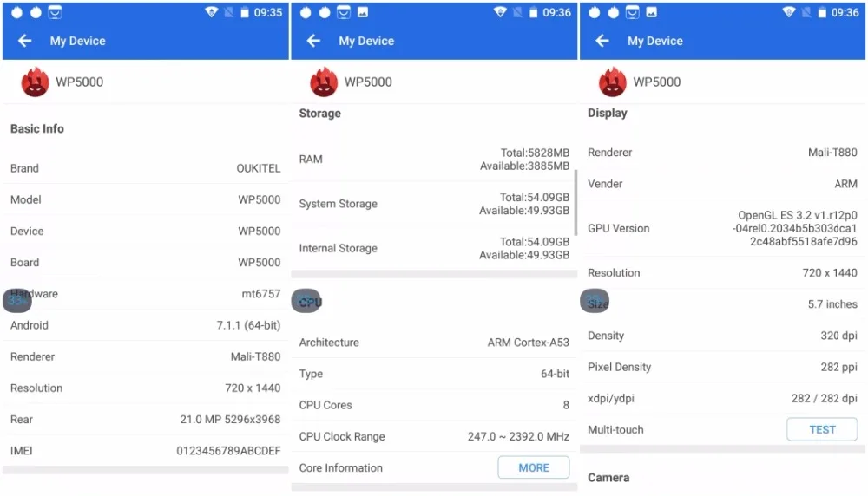Tap mail notification icon in 09:35 status bar
This screenshot has width=868, height=496.
(x=55, y=12)
